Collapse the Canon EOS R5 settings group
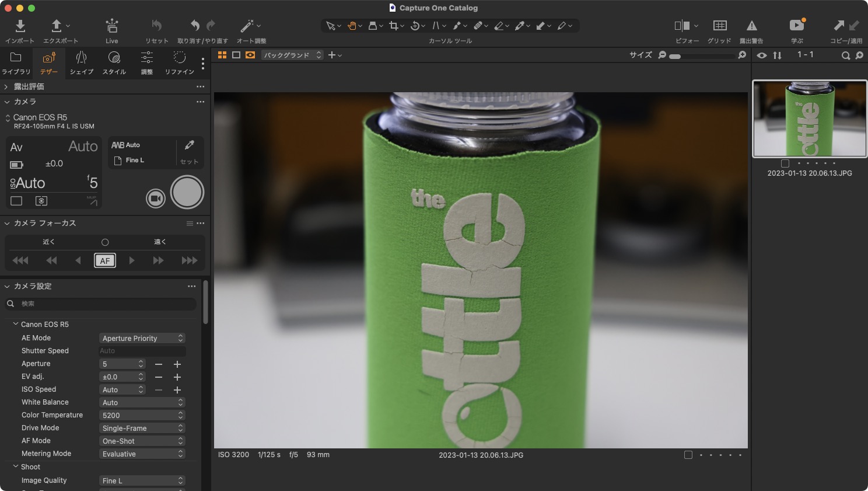Image resolution: width=868 pixels, height=491 pixels. [x=16, y=324]
